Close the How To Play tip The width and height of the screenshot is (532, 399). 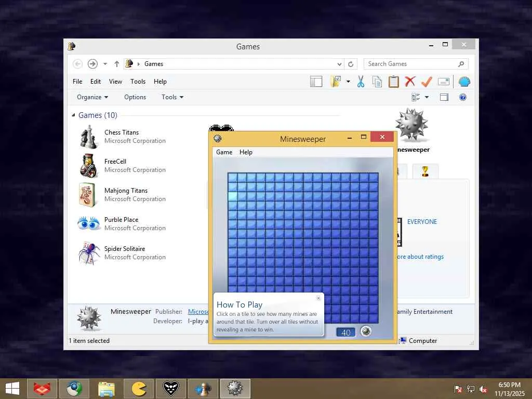(318, 298)
